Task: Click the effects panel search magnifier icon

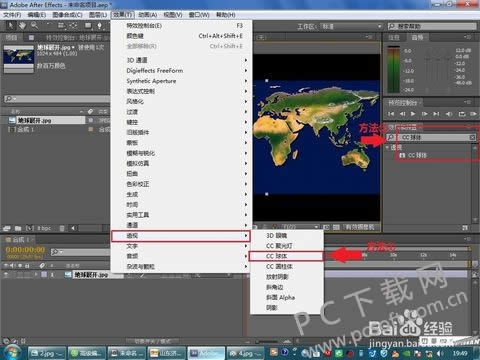Action: [x=391, y=137]
